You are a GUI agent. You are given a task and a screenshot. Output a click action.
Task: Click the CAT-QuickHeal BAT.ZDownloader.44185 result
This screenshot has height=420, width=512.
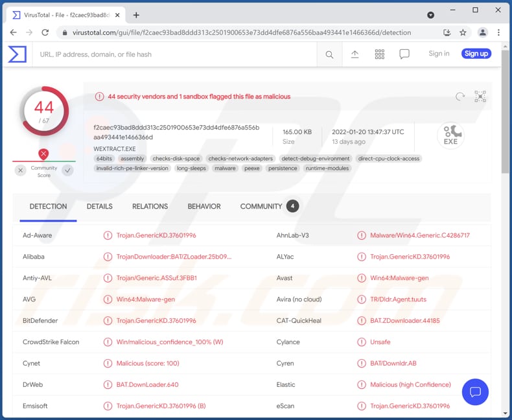point(405,321)
